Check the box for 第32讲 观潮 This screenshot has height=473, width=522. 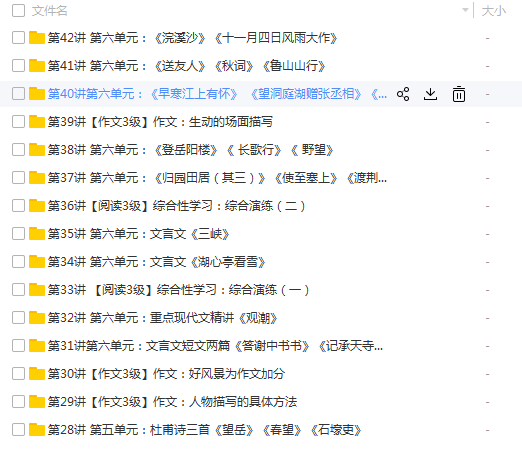pyautogui.click(x=18, y=318)
